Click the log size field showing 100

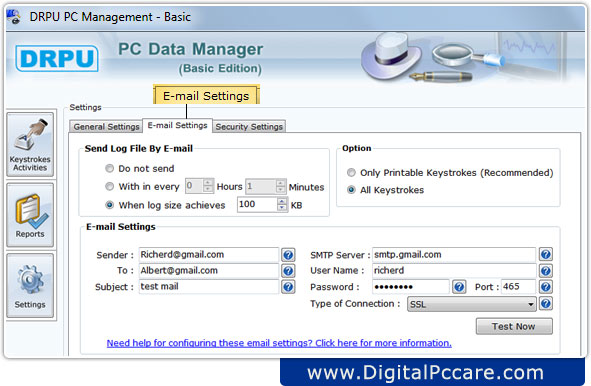click(x=258, y=205)
